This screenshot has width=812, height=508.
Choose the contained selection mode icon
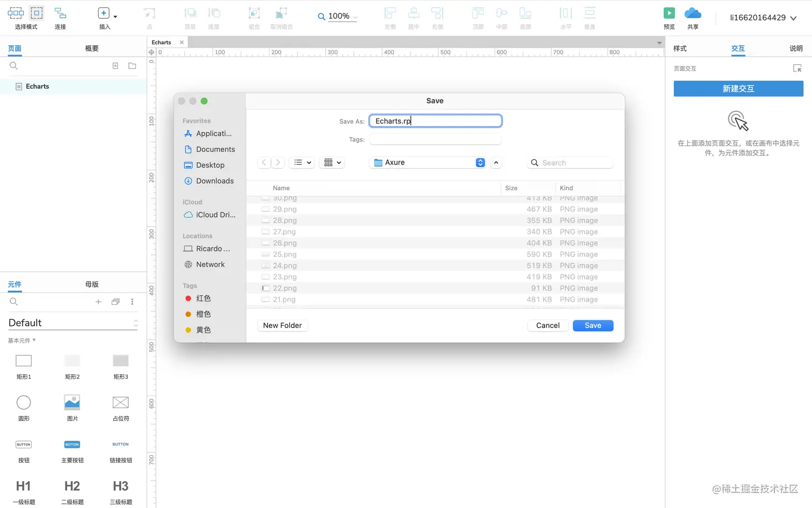point(37,12)
